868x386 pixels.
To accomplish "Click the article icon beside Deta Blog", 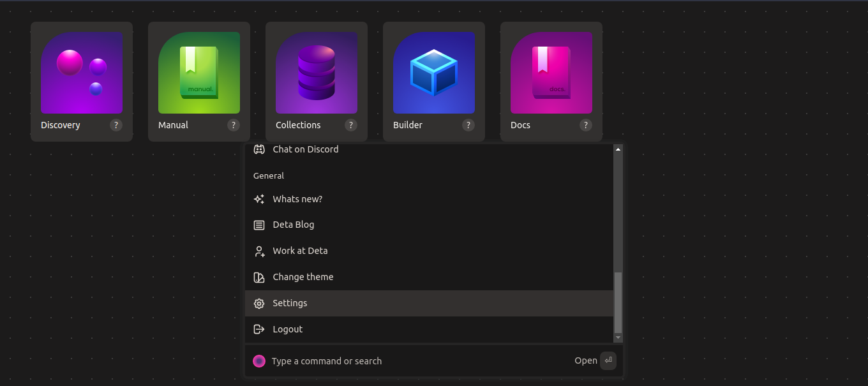I will [259, 225].
